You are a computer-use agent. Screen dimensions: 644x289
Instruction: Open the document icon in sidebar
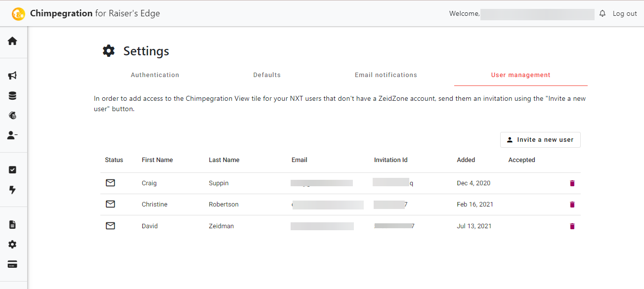pyautogui.click(x=12, y=225)
